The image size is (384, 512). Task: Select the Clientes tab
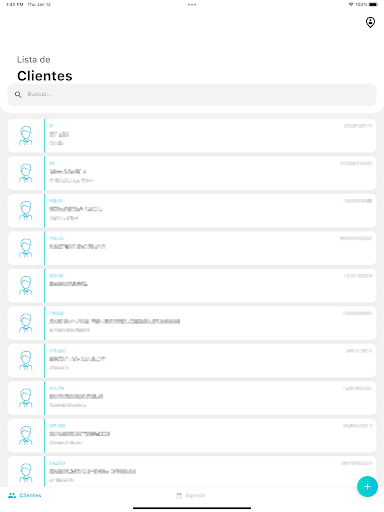click(x=25, y=495)
